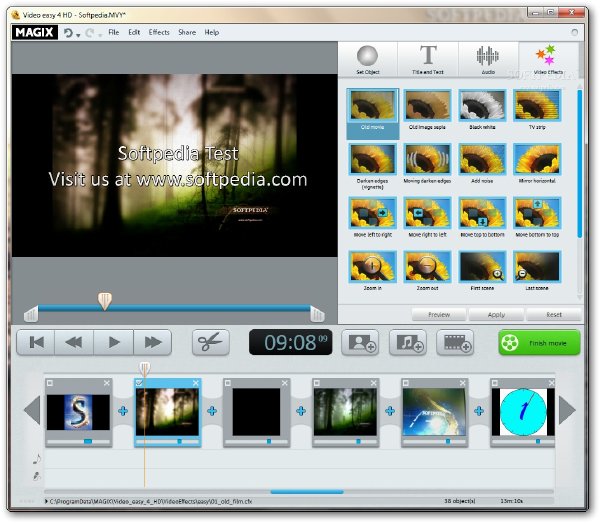The width and height of the screenshot is (600, 523).
Task: Tick the checkbox on the S logo clip
Action: (x=50, y=383)
